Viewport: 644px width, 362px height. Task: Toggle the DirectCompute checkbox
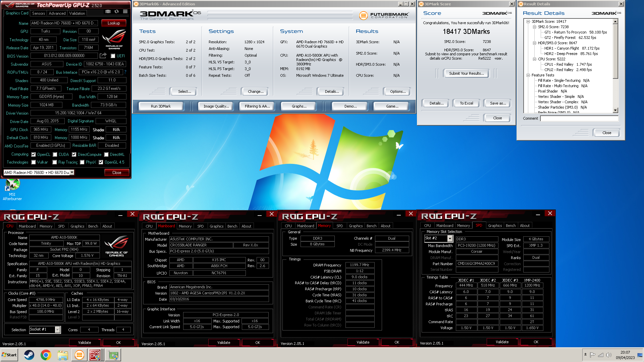[74, 155]
